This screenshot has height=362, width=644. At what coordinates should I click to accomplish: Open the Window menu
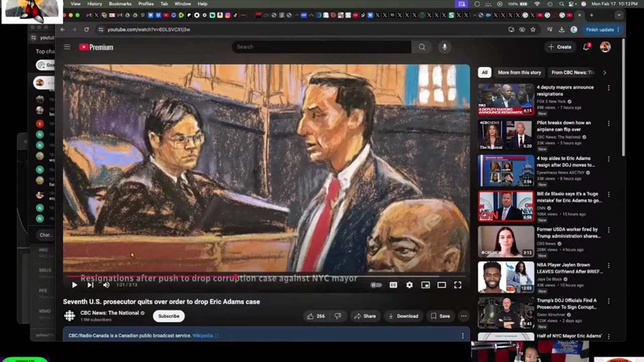[183, 4]
